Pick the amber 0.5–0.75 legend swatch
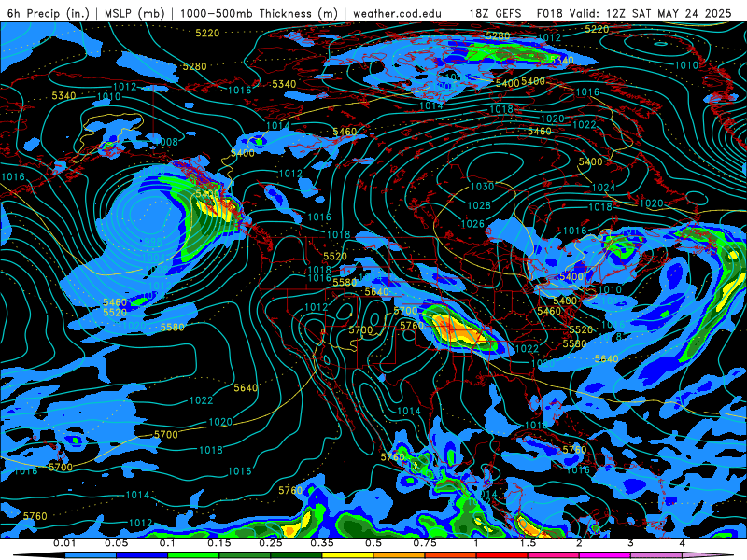 [x=400, y=555]
